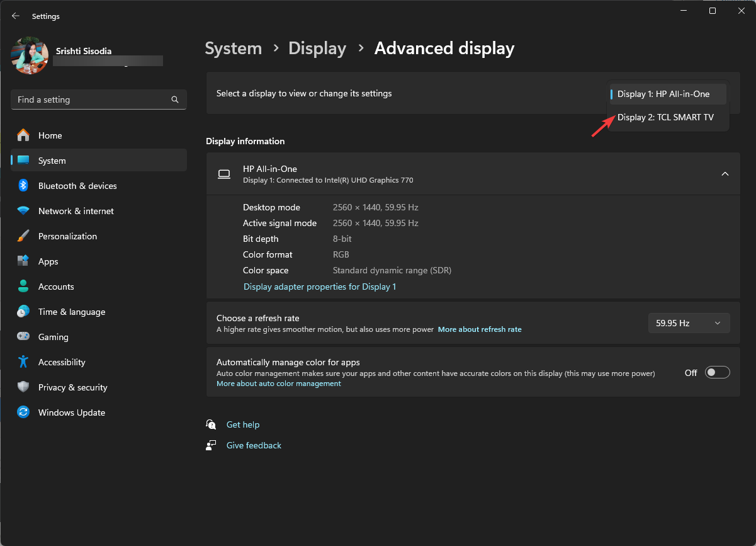The image size is (756, 546).
Task: Open Bluetooth & devices settings
Action: click(x=77, y=186)
